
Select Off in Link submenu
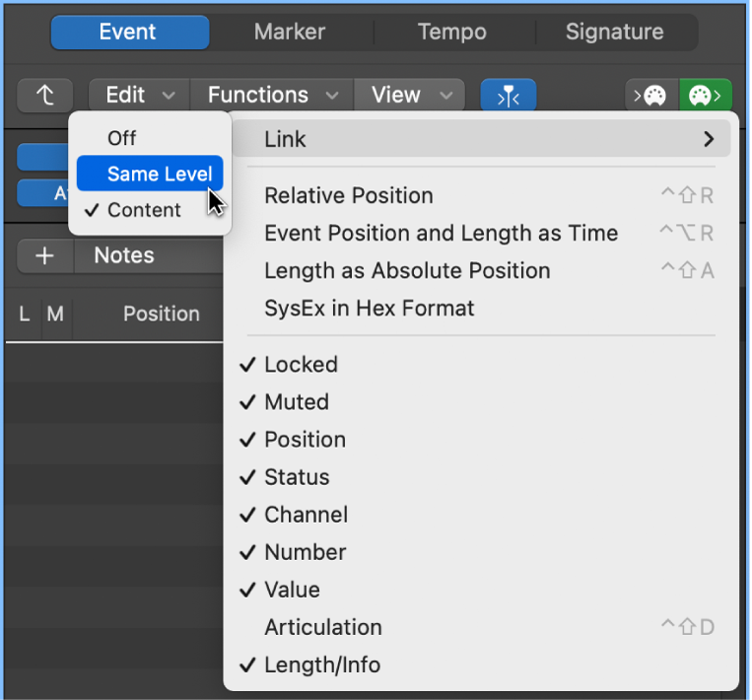click(122, 138)
